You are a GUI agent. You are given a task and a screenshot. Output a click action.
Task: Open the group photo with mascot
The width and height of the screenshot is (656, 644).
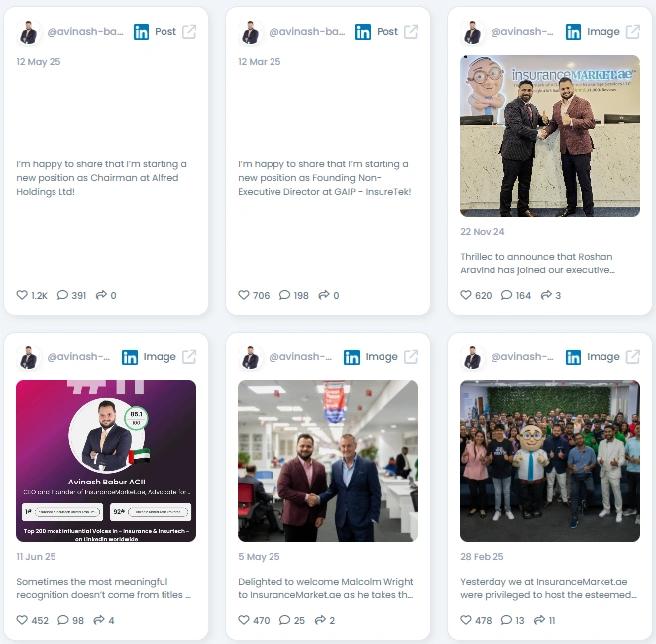point(550,462)
